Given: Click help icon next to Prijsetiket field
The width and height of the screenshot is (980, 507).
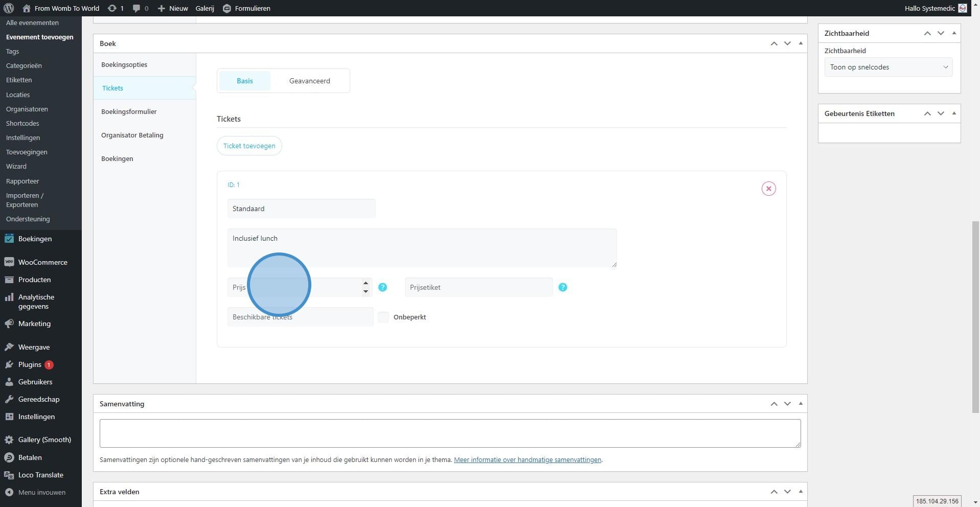Looking at the screenshot, I should pyautogui.click(x=562, y=287).
